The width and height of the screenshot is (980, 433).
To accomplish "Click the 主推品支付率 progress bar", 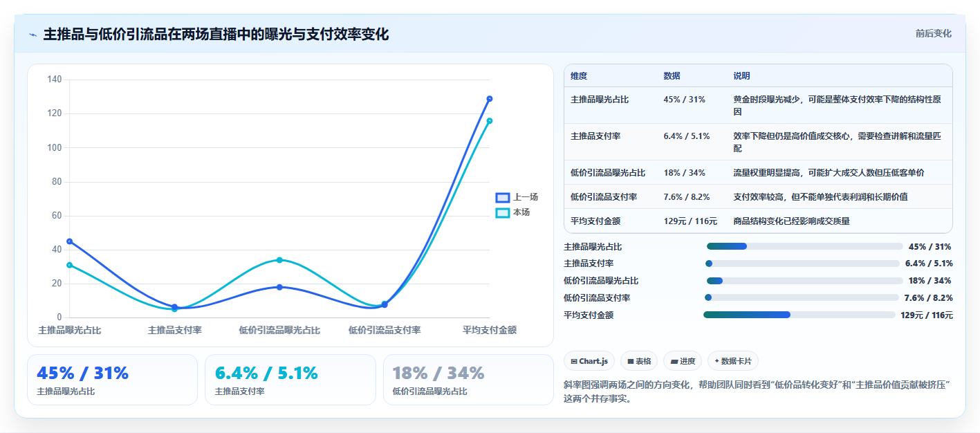I will 802,264.
